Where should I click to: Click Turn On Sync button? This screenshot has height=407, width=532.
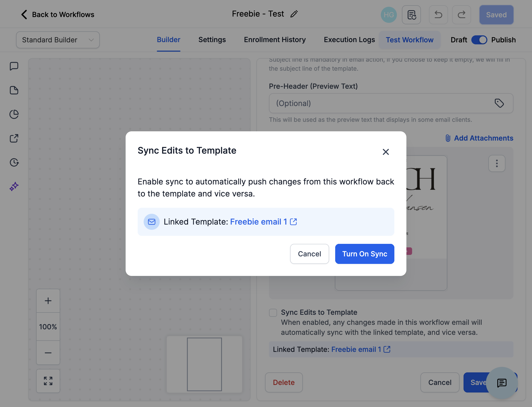pos(365,254)
